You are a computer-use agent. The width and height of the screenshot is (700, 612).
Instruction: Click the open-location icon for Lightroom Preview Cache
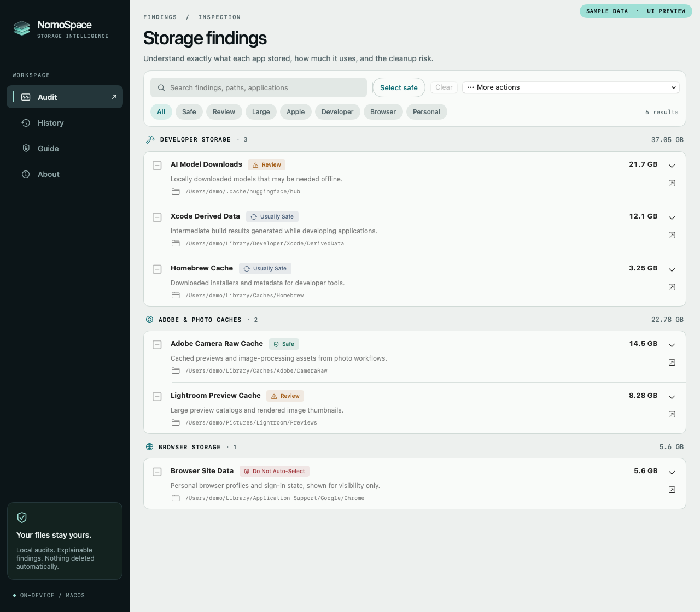tap(672, 414)
